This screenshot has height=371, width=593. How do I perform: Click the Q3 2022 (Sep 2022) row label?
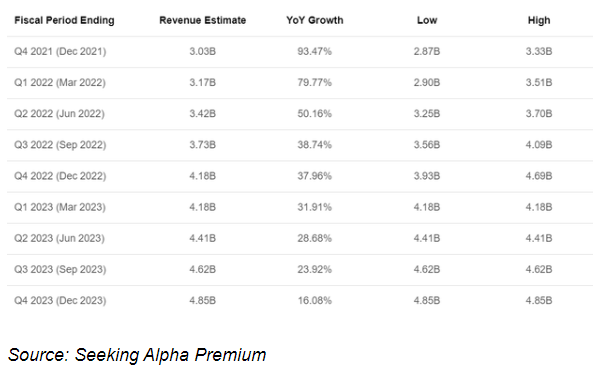click(x=60, y=145)
